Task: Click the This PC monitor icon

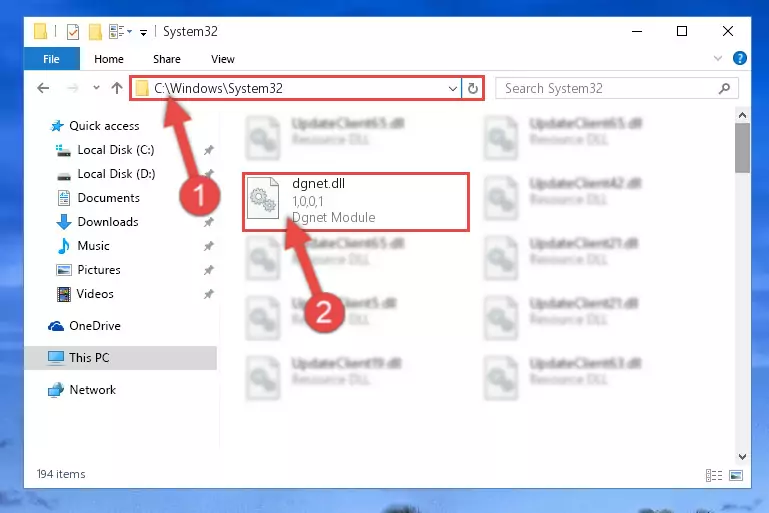Action: tap(56, 358)
